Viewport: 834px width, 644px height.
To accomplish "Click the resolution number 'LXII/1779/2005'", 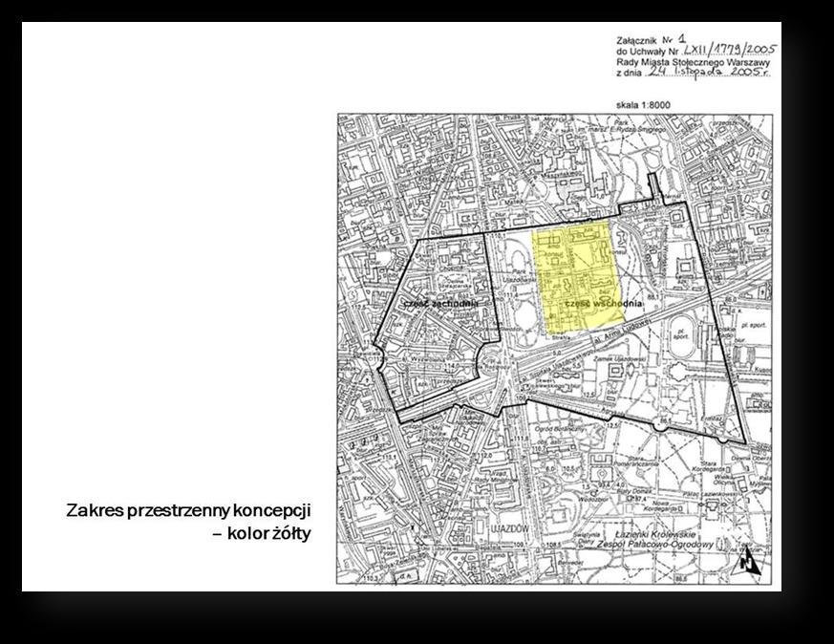I will (730, 49).
